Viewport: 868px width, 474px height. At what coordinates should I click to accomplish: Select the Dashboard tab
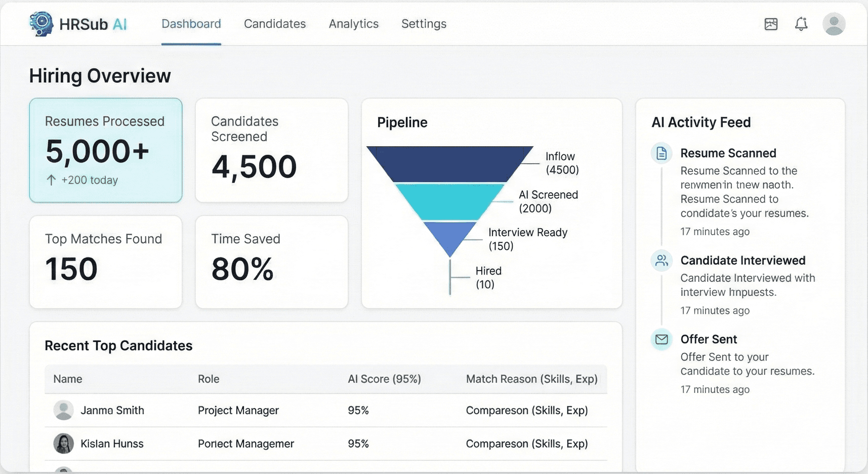pyautogui.click(x=191, y=24)
